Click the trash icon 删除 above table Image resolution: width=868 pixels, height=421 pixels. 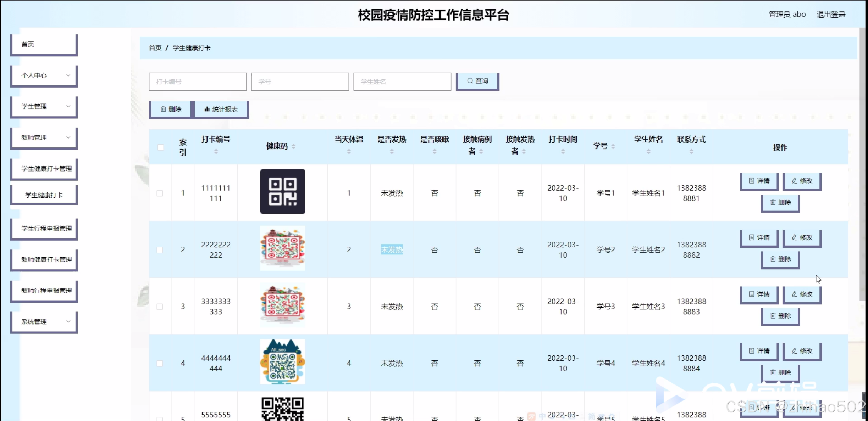pyautogui.click(x=171, y=109)
